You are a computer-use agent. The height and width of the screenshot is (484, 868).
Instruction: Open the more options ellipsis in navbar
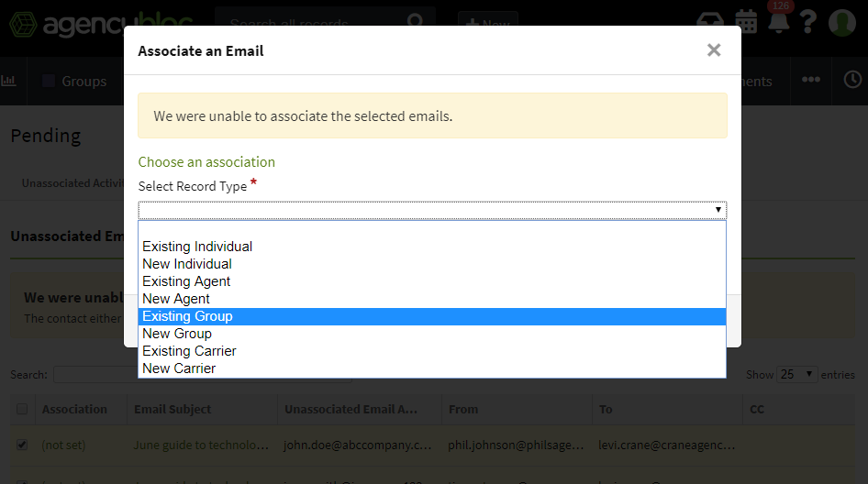point(811,80)
